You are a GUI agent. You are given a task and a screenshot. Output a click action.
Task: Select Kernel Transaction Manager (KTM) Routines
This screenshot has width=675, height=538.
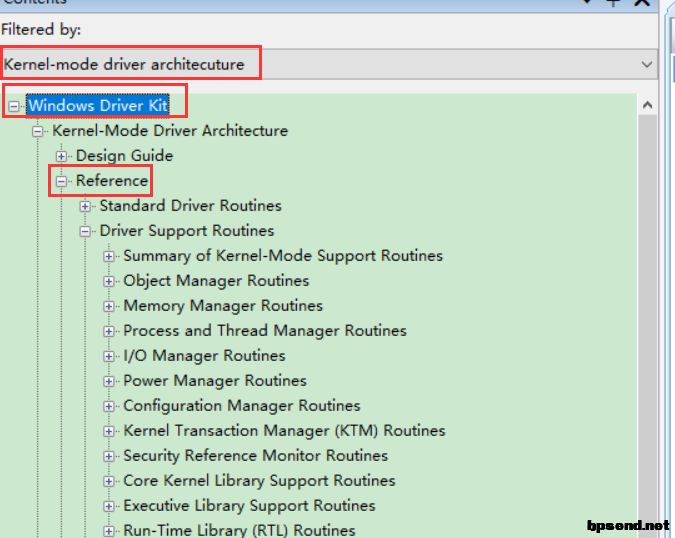point(284,431)
